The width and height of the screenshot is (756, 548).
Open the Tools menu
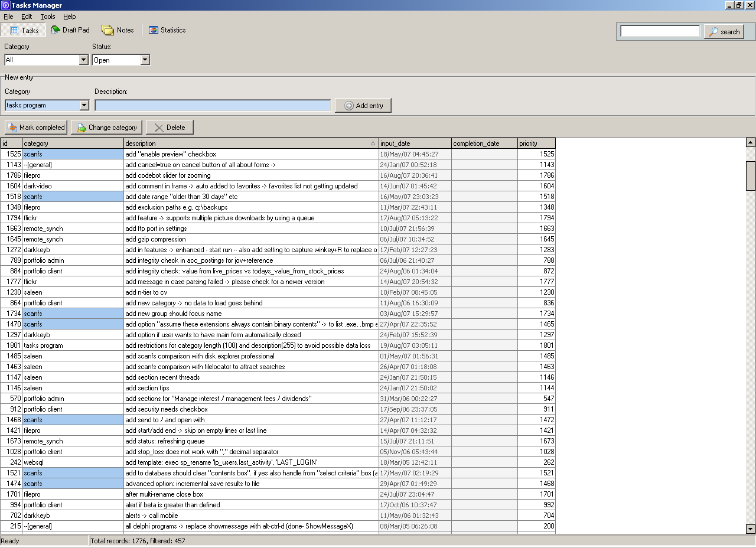point(47,17)
